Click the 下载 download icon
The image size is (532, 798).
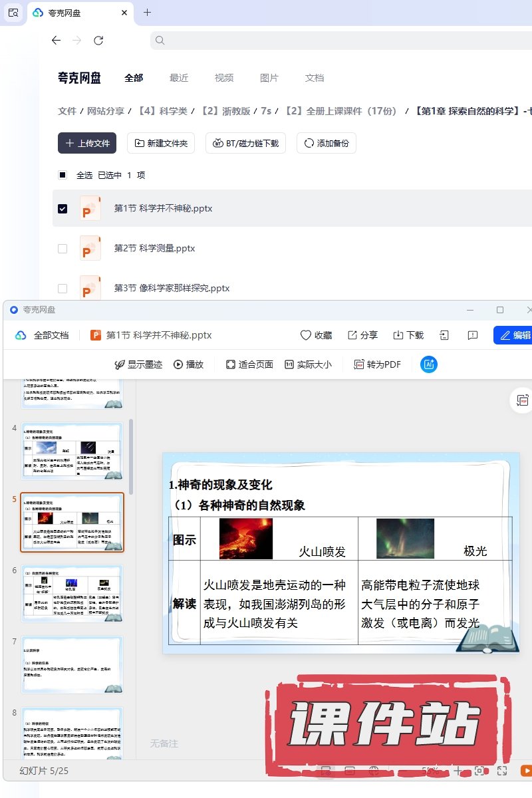click(x=398, y=335)
